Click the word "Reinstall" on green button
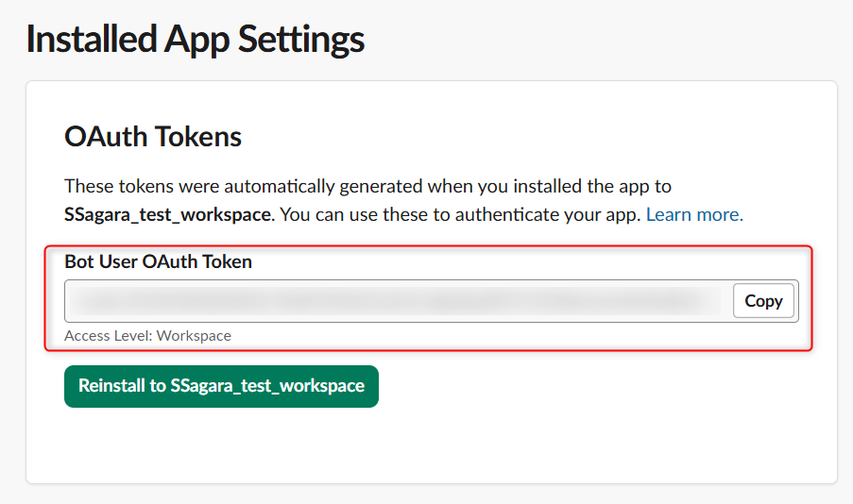Viewport: 853px width, 504px height. tap(111, 386)
